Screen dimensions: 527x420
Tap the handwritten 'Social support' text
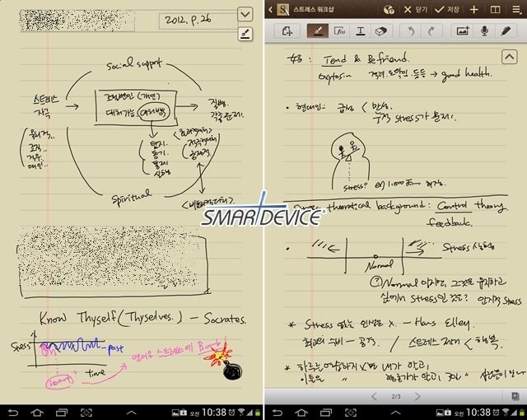pos(134,63)
